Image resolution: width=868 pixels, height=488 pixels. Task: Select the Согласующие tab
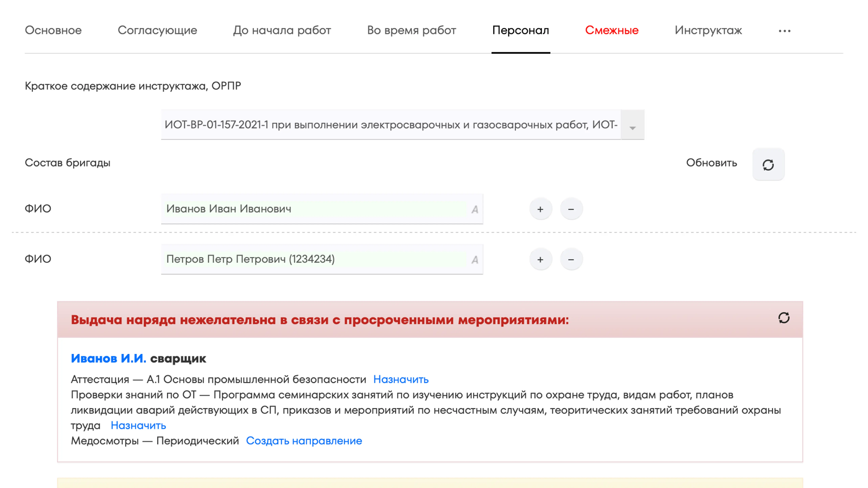pyautogui.click(x=157, y=30)
